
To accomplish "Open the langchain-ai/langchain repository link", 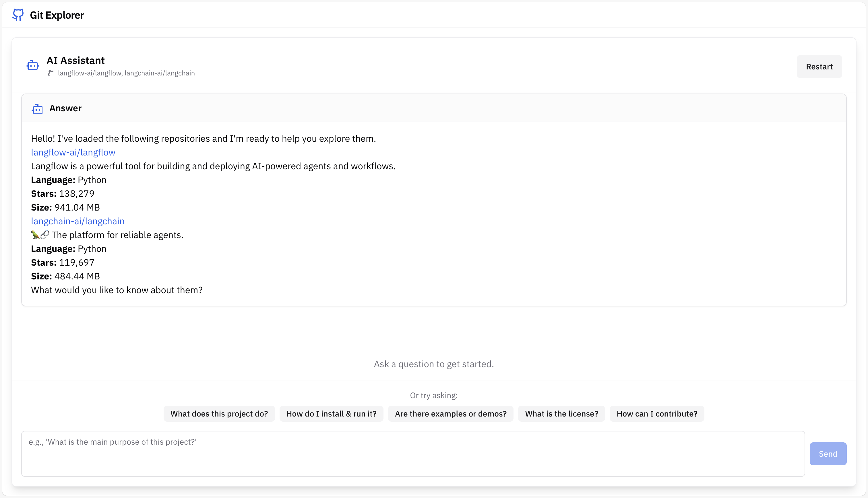I will pyautogui.click(x=78, y=221).
